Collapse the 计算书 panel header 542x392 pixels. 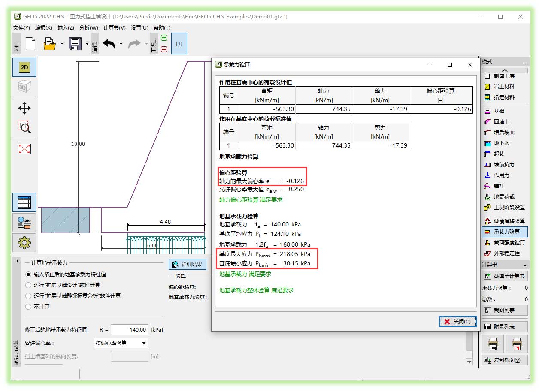(x=524, y=265)
